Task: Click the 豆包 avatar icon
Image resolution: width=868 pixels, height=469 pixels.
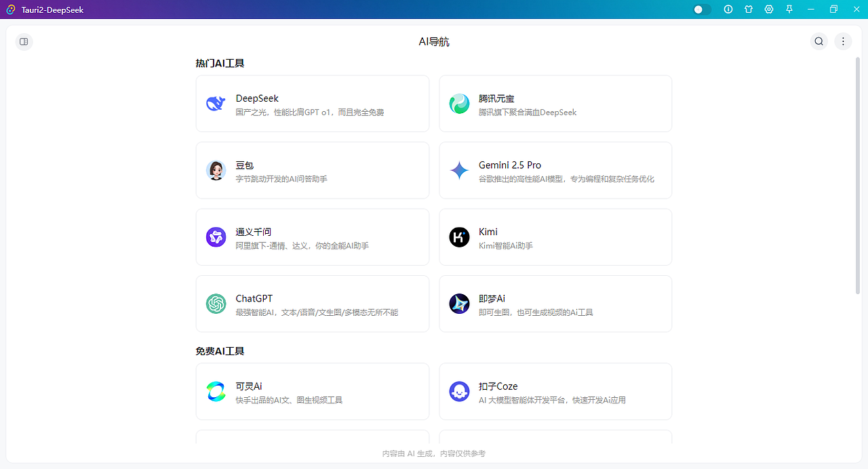Action: pyautogui.click(x=216, y=170)
